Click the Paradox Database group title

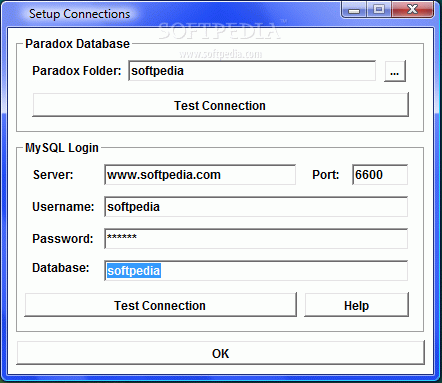tap(77, 44)
